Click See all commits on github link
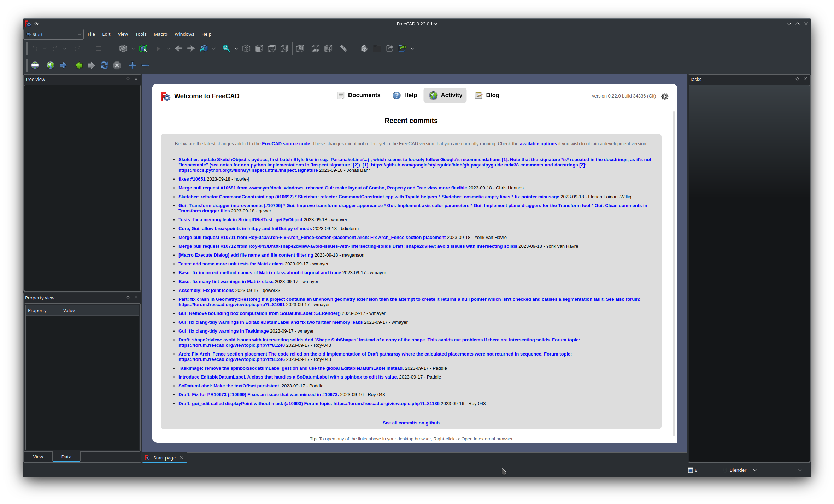 coord(411,422)
